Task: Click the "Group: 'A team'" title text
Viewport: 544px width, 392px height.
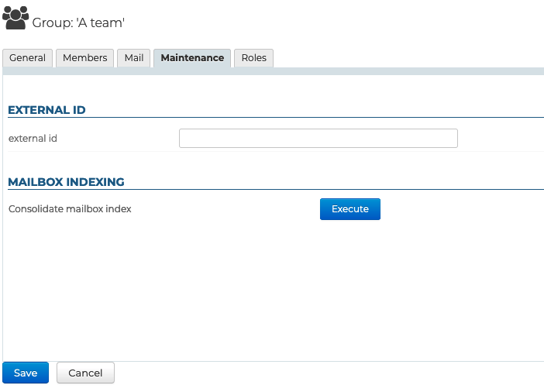Action: 78,22
